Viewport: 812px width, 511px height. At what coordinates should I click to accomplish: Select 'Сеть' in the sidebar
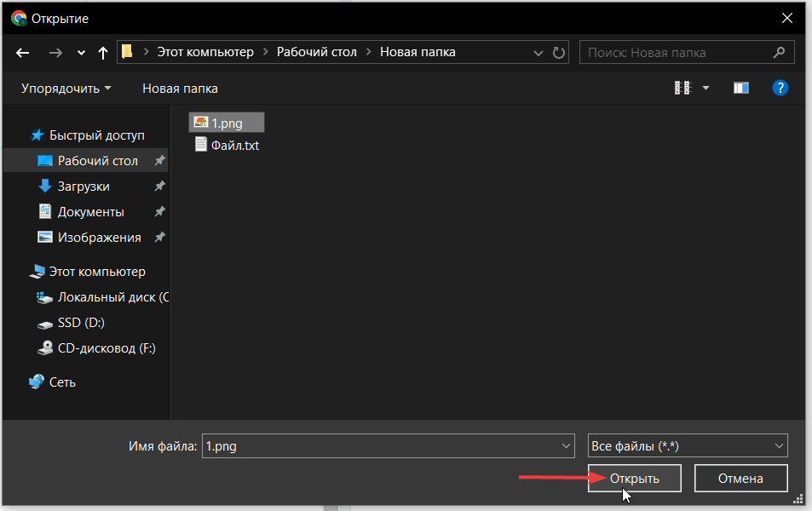pyautogui.click(x=62, y=382)
